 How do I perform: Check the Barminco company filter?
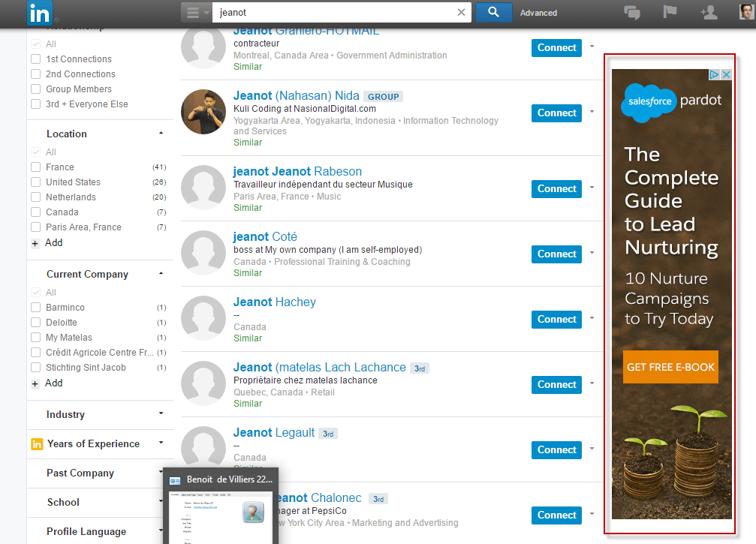pyautogui.click(x=36, y=308)
